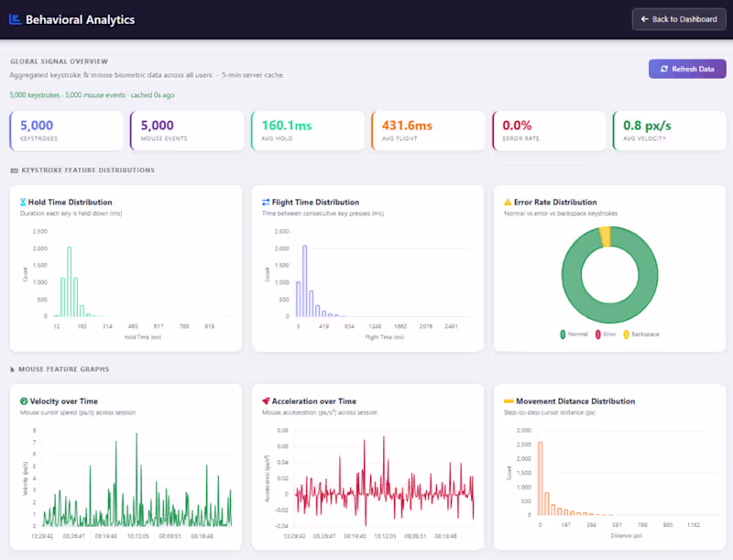
Task: Click the Acceleration over Time title
Action: tap(314, 401)
